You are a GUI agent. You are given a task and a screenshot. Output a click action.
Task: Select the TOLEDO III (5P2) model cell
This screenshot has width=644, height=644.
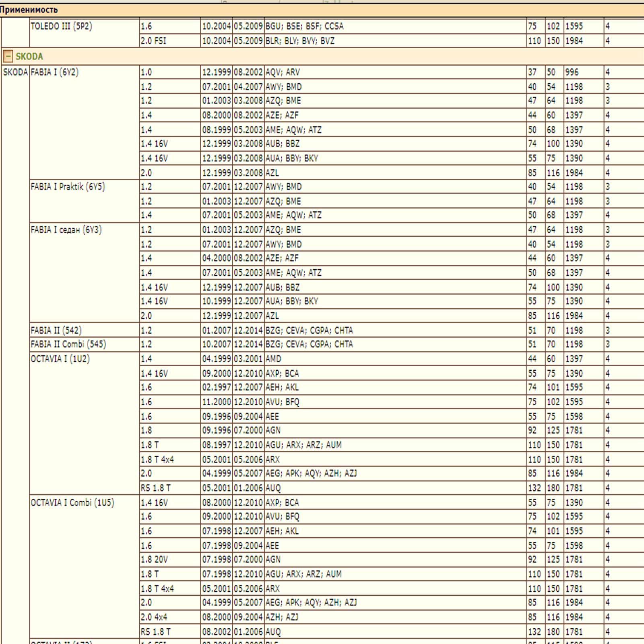point(61,27)
